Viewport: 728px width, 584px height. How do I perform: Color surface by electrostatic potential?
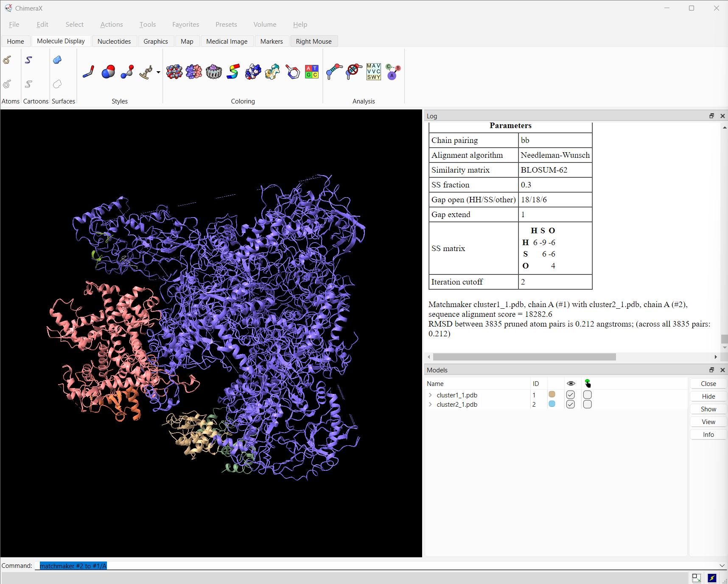(x=253, y=72)
